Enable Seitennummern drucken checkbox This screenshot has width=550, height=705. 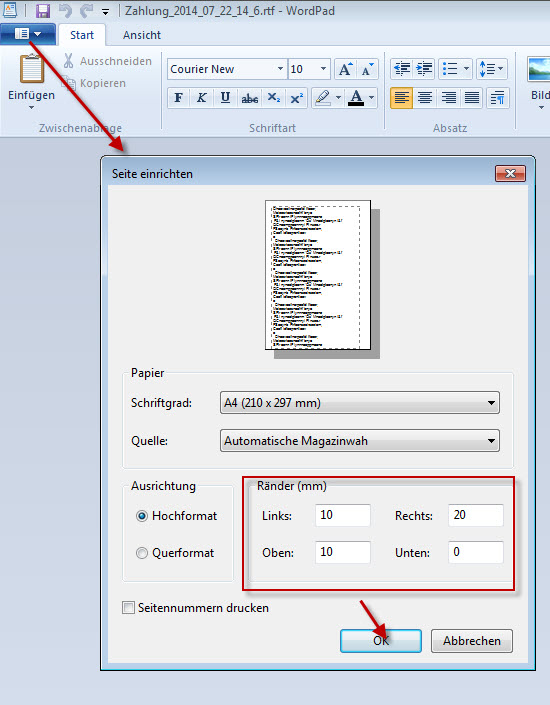(x=129, y=608)
